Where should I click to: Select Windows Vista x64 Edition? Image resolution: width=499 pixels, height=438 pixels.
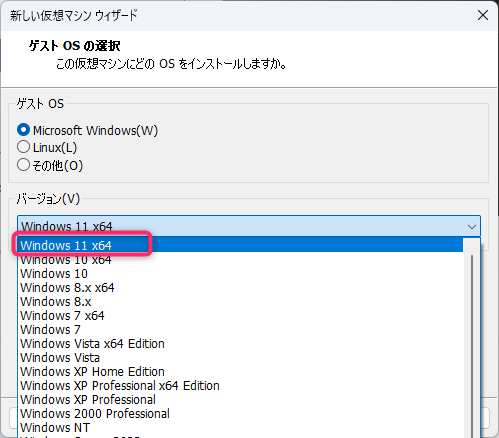241,344
